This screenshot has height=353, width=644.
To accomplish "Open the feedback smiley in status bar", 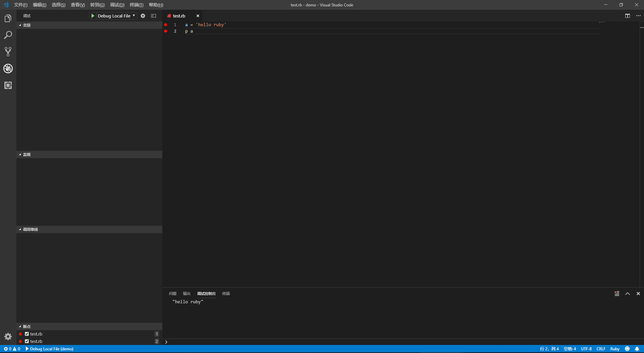I will (x=627, y=349).
